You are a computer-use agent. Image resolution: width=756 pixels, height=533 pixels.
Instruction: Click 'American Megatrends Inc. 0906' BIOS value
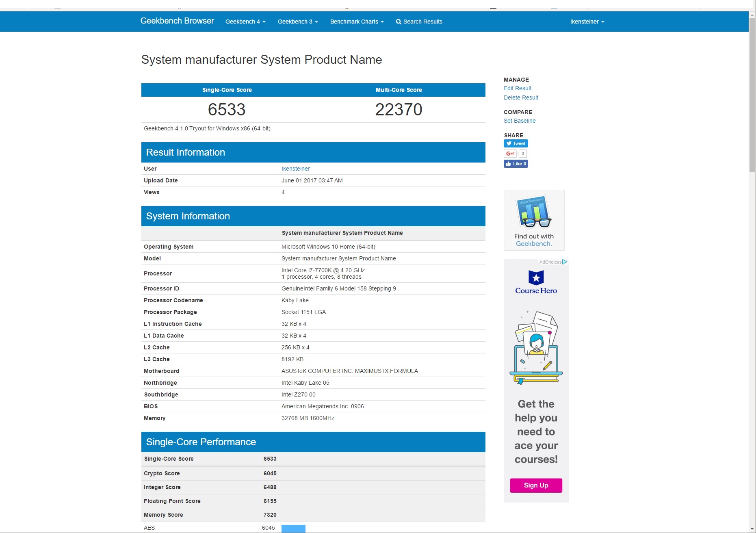[323, 406]
